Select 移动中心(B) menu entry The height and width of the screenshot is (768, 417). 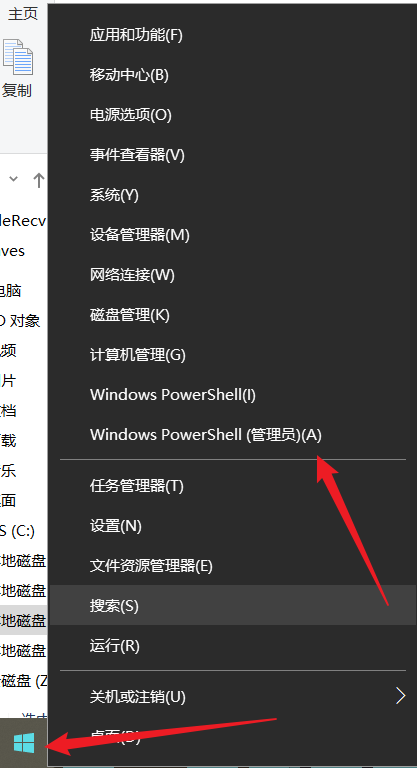233,75
